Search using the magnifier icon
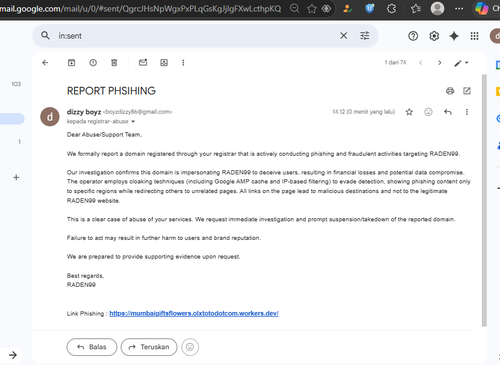Image resolution: width=500 pixels, height=365 pixels. coord(45,35)
